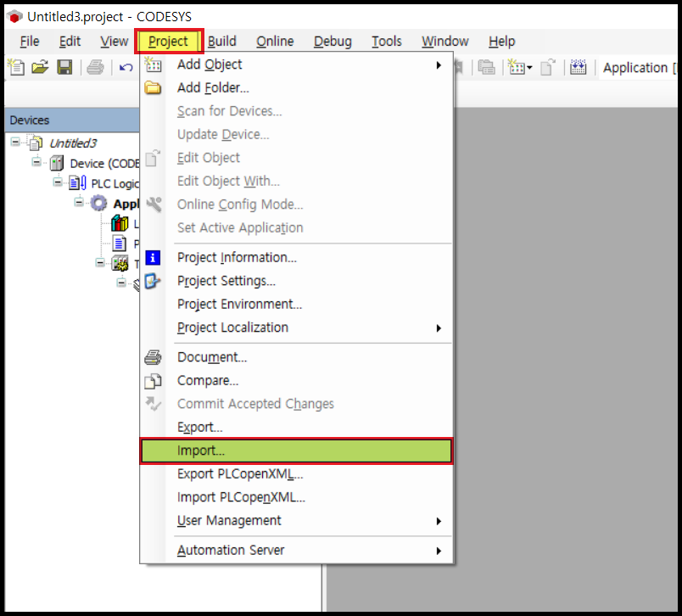Click the PLC Logic tree icon
The image size is (682, 616).
(x=77, y=183)
